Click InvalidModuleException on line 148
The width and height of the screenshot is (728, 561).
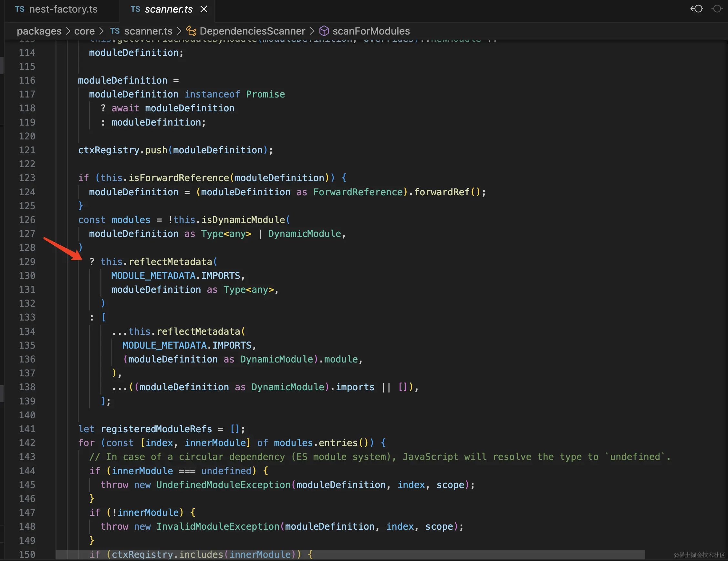(x=218, y=526)
